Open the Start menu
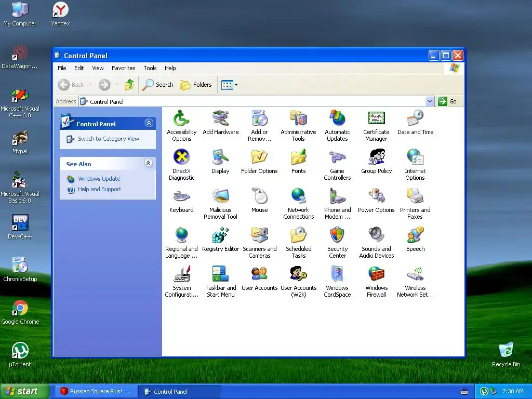This screenshot has height=399, width=532. pos(25,391)
